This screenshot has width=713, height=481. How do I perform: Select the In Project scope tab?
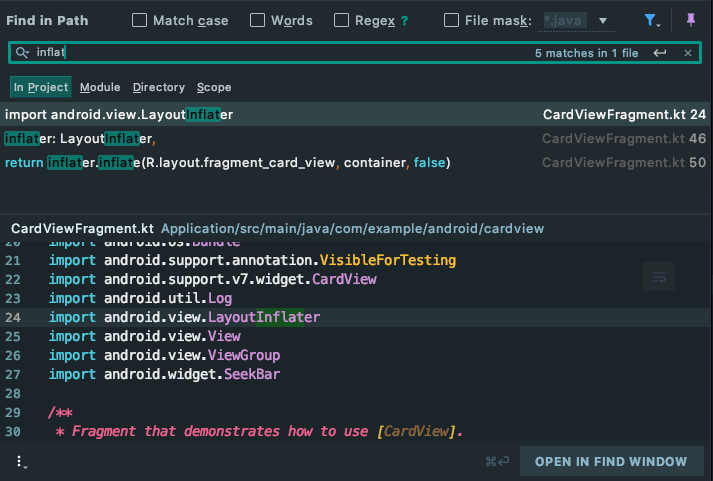pyautogui.click(x=40, y=87)
